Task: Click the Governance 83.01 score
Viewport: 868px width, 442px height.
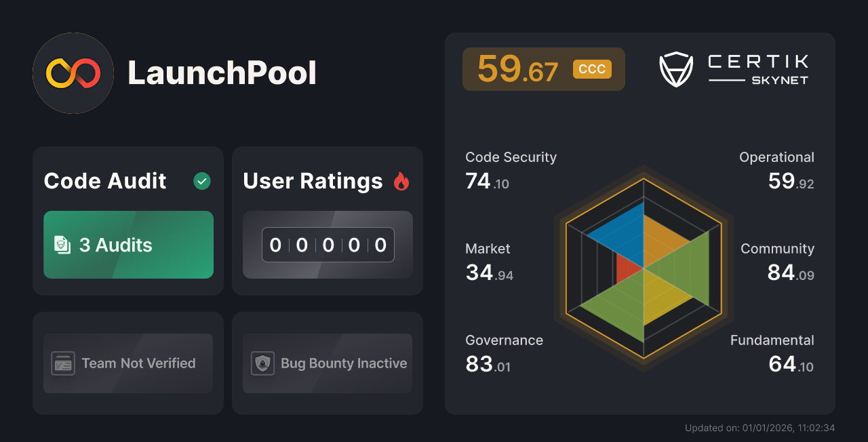Action: (x=488, y=363)
